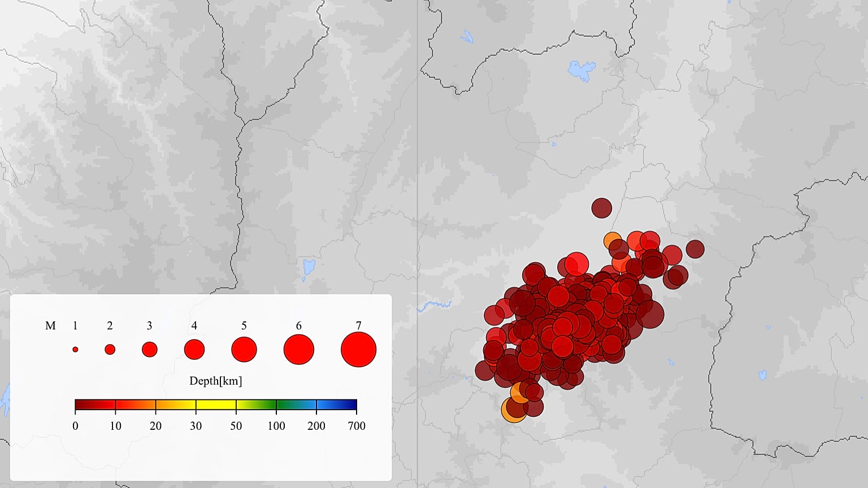Click the magnitude 2 legend circle
868x488 pixels.
[x=110, y=350]
